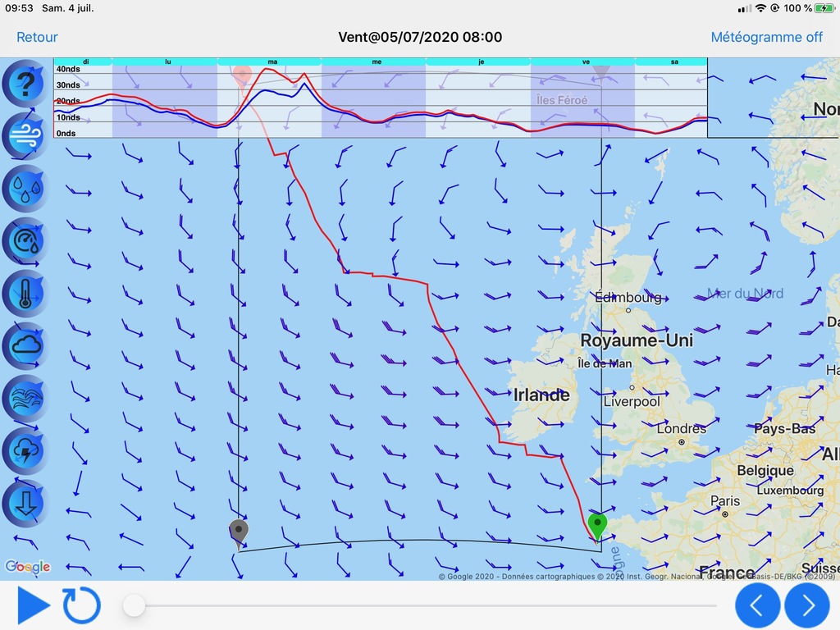Tap the time slider handle
This screenshot has height=630, width=840.
click(134, 605)
